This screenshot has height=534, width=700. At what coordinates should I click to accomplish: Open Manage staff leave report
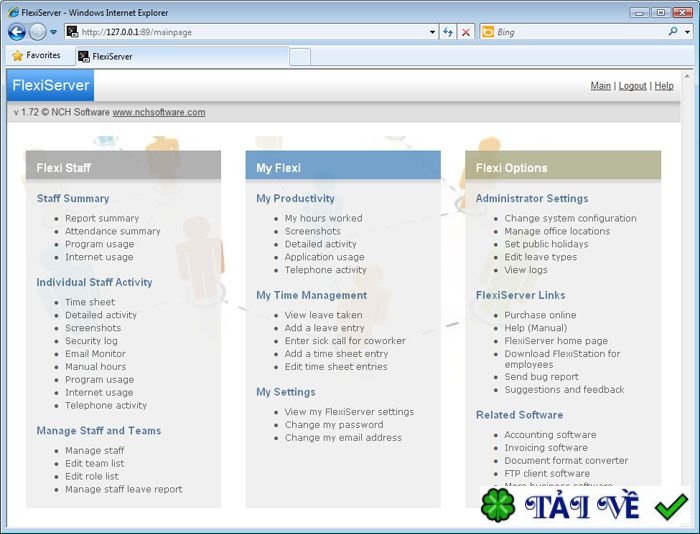(x=124, y=489)
